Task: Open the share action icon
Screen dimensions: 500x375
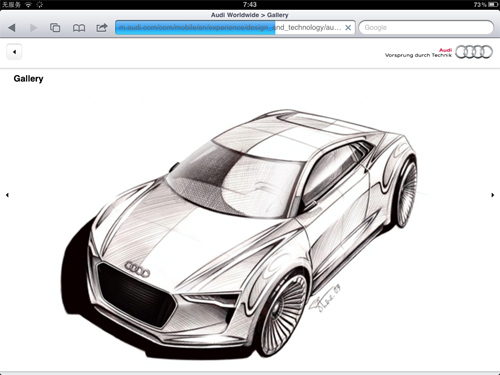Action: [x=102, y=27]
